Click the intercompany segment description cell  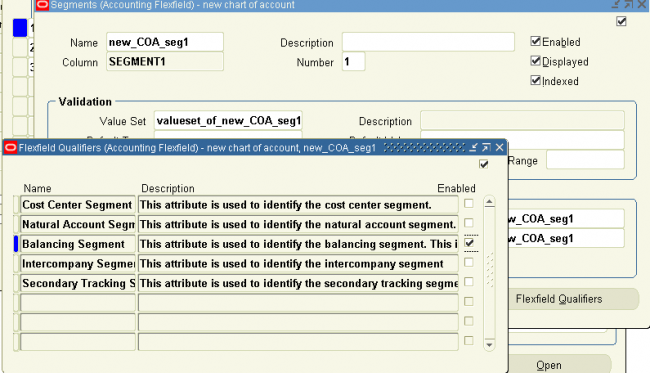tap(298, 264)
